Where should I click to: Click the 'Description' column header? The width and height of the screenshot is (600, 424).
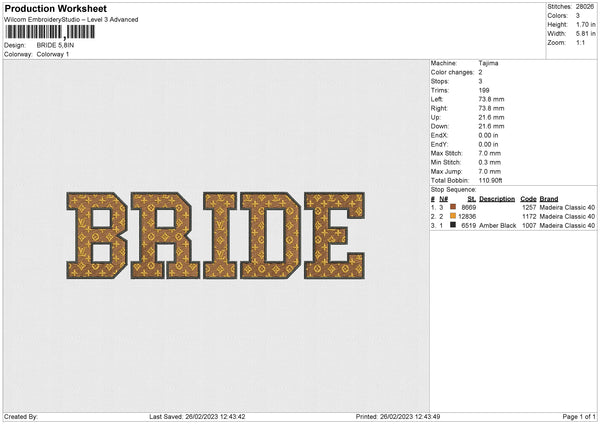coord(497,199)
